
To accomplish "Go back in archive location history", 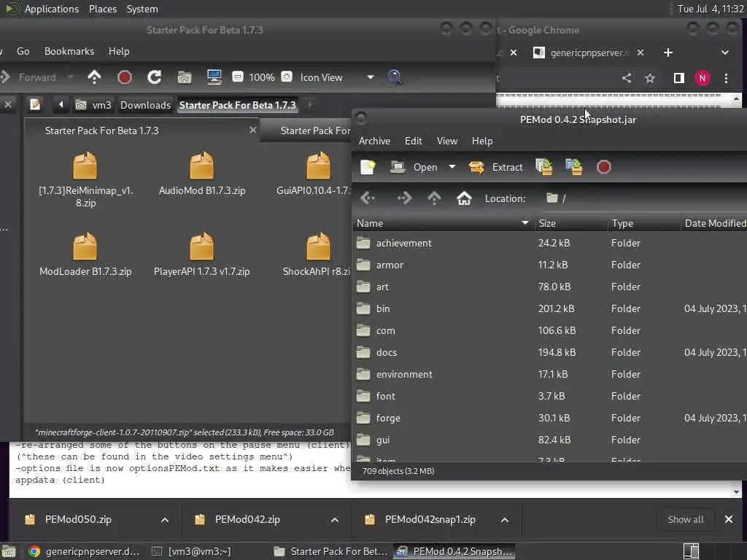I will [368, 198].
